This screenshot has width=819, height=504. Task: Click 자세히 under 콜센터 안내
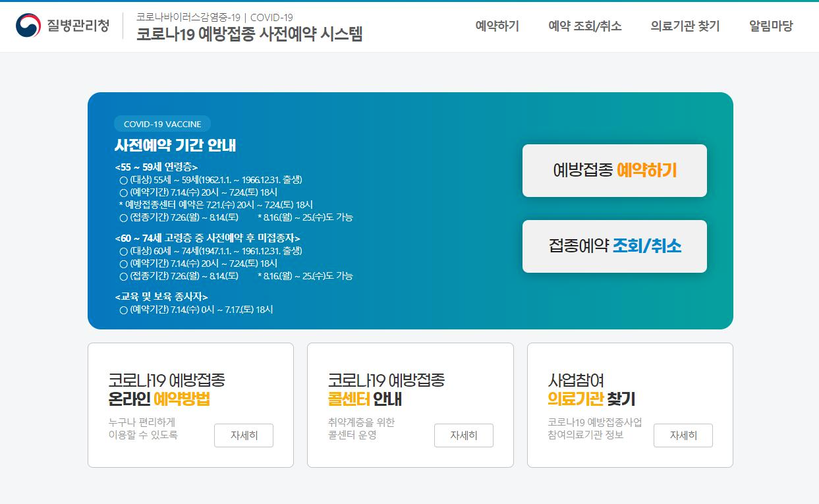coord(464,435)
